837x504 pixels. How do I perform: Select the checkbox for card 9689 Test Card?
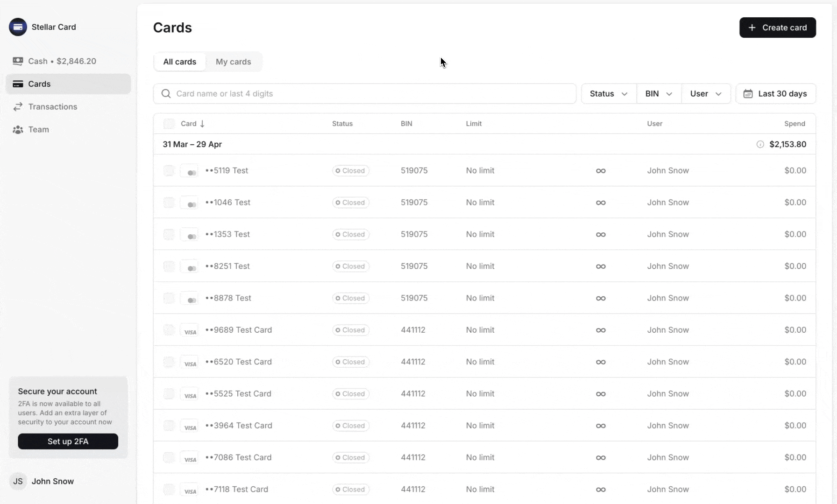(x=169, y=330)
